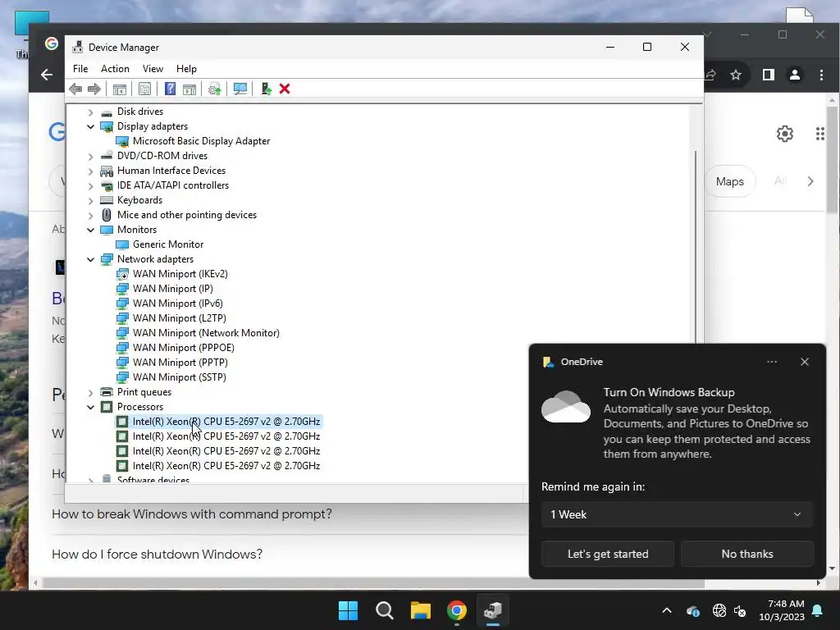The height and width of the screenshot is (630, 840).
Task: Expand Human Interface Devices node
Action: (x=90, y=171)
